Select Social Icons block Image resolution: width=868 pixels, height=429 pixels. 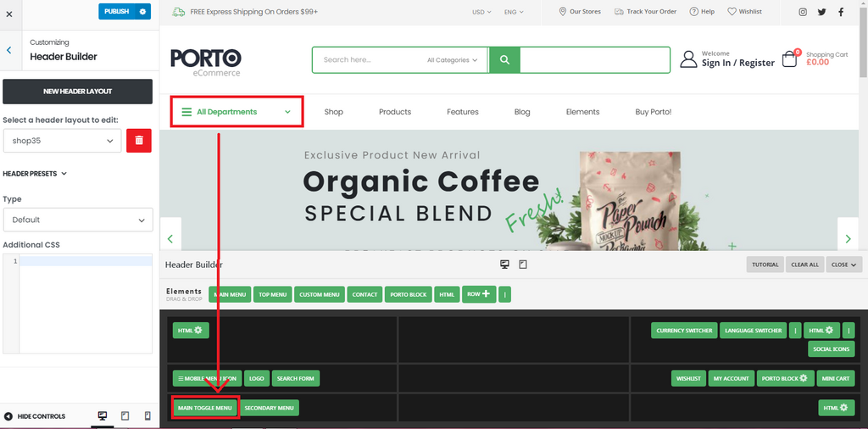tap(831, 349)
